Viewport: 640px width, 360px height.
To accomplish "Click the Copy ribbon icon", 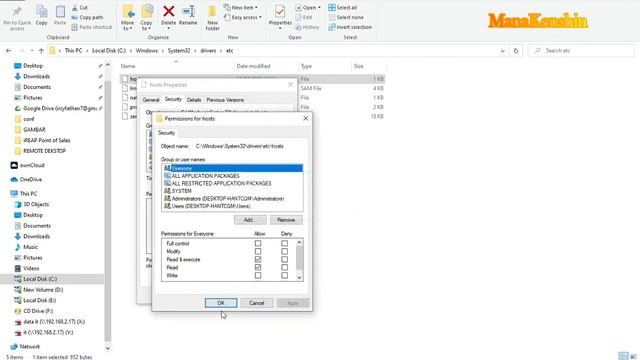I will coord(41,16).
